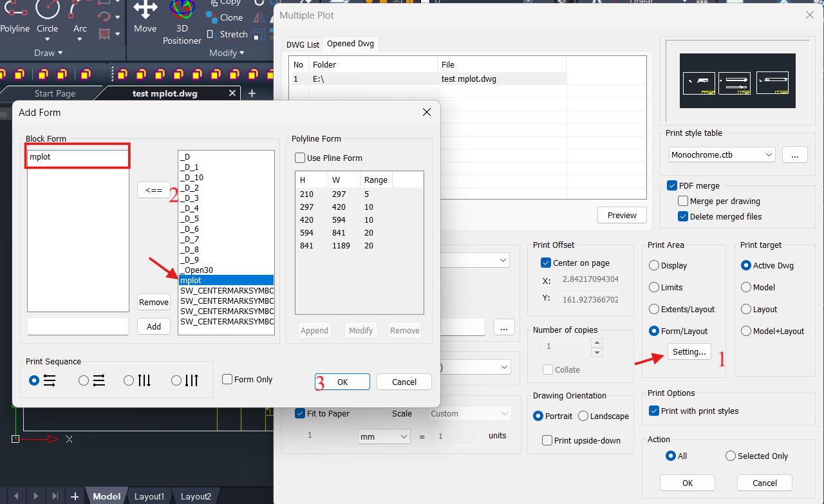This screenshot has height=504, width=824.
Task: Open the Print style table dropdown
Action: (721, 155)
